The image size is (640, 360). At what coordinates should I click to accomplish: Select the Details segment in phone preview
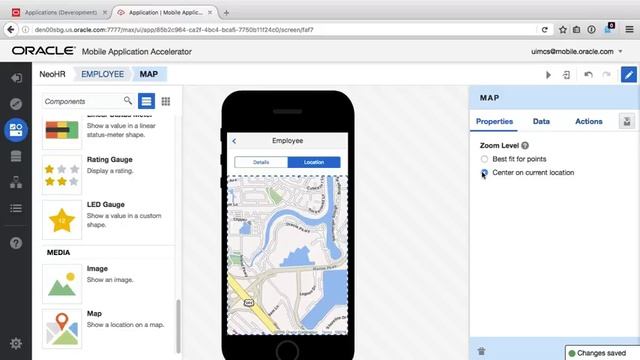(x=261, y=162)
